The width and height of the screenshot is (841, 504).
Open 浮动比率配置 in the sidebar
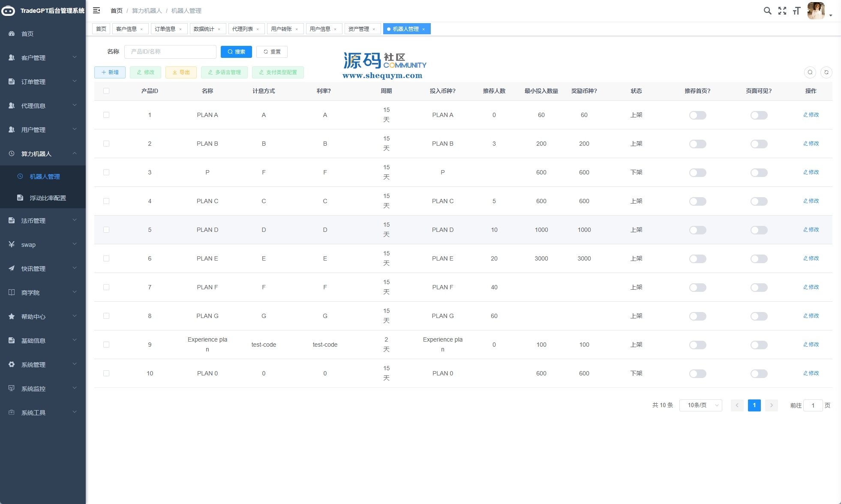(48, 198)
